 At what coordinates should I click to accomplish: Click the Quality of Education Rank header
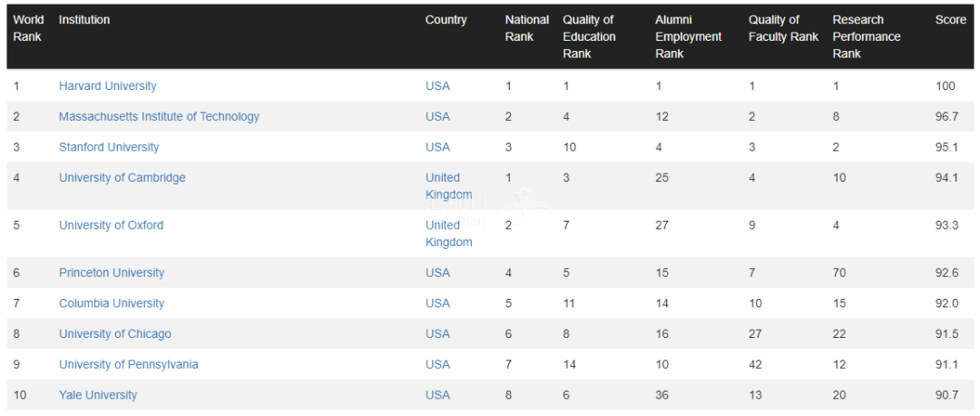tap(590, 37)
